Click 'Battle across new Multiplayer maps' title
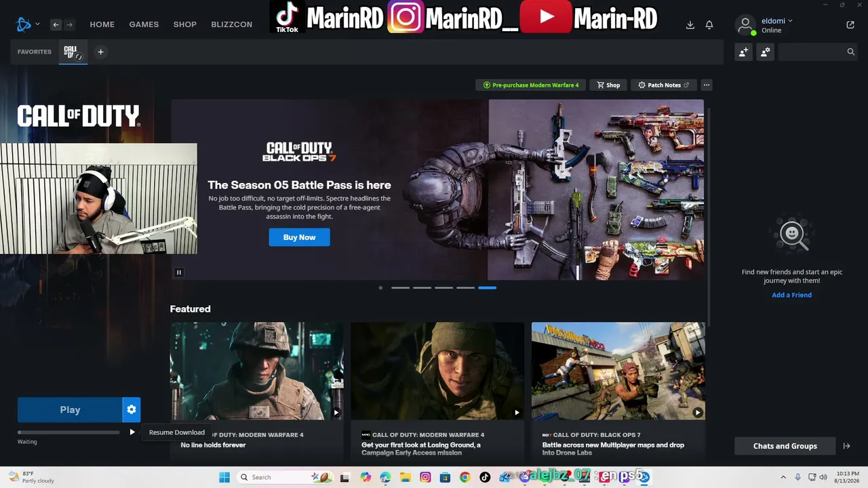This screenshot has height=488, width=868. [613, 449]
